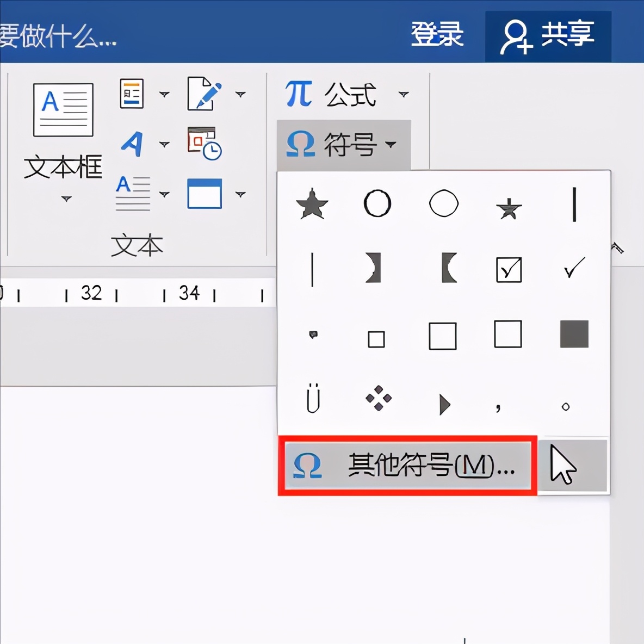Click the Signature Line pen icon

pyautogui.click(x=204, y=94)
